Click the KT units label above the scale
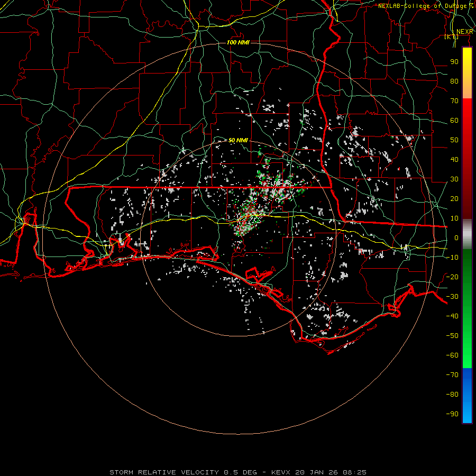Screen dimensions: 476x476 pos(452,36)
